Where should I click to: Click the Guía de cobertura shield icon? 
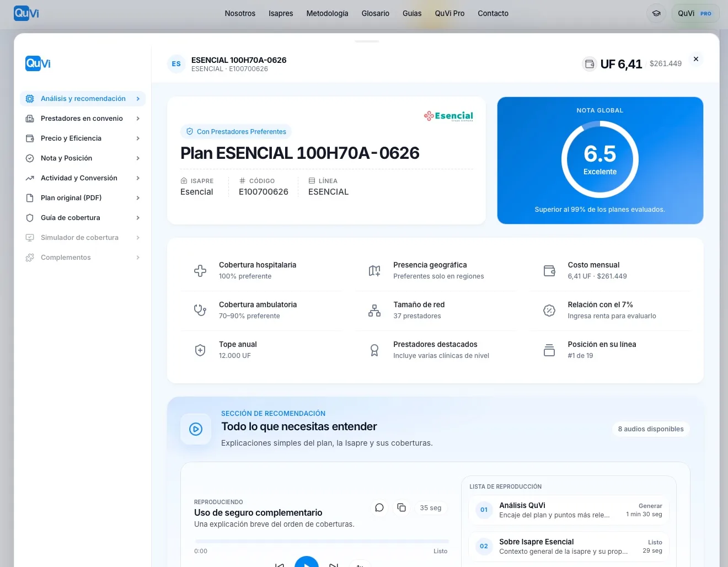[30, 218]
